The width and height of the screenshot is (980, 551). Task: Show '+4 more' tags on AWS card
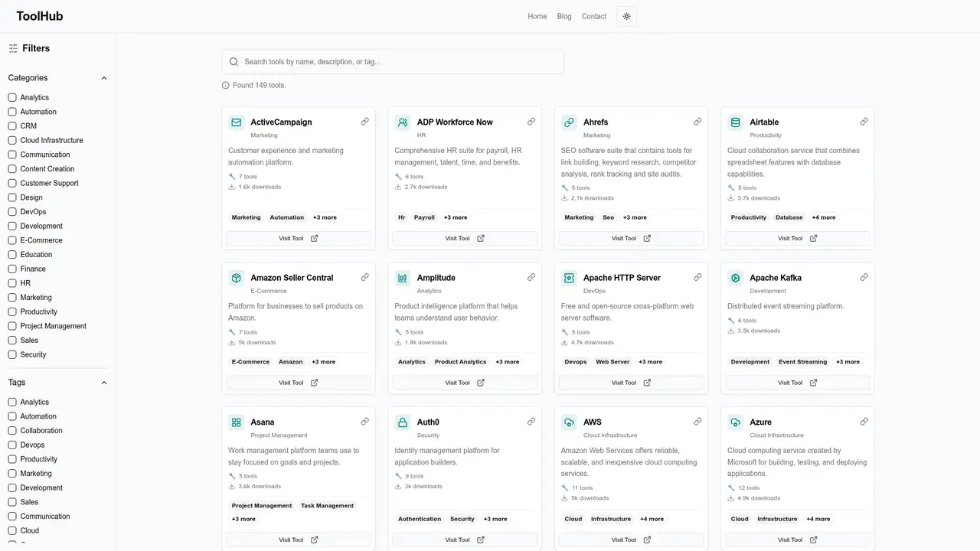coord(652,519)
